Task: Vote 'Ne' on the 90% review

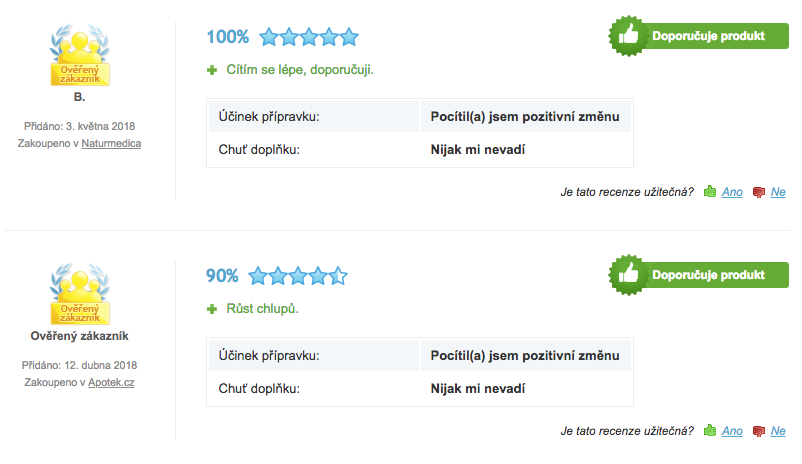Action: tap(778, 431)
